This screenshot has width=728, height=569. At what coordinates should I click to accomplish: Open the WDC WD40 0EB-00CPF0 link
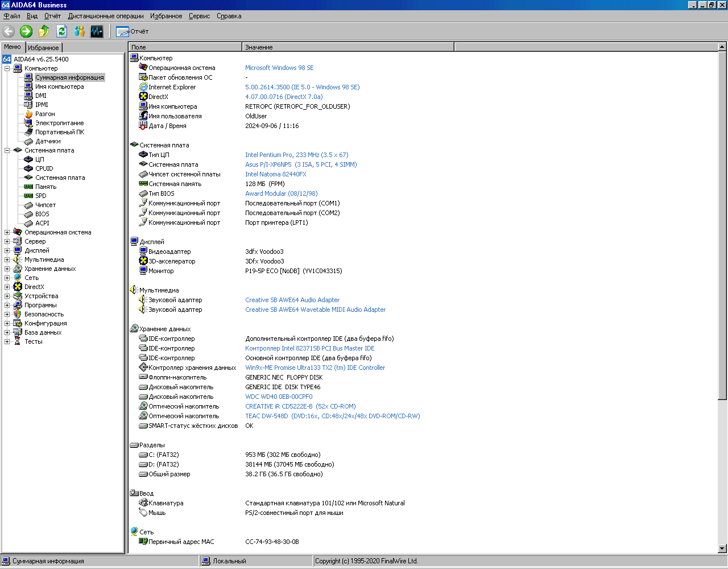[x=279, y=397]
